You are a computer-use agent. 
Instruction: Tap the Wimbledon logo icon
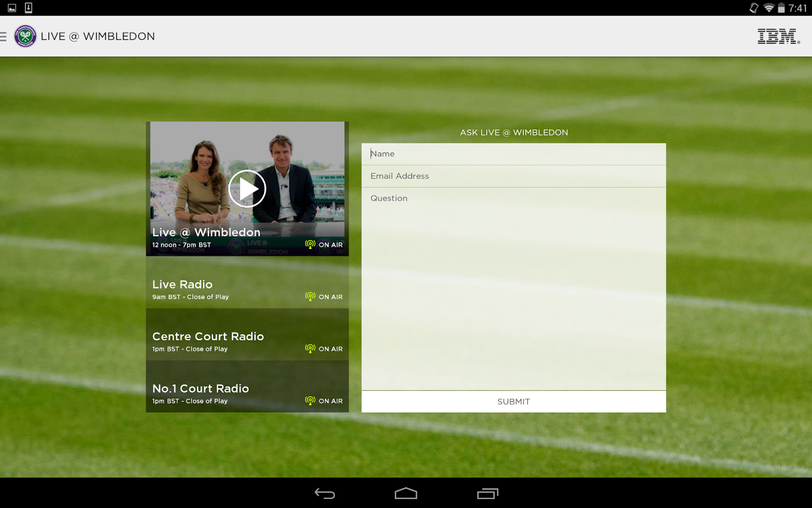point(25,36)
